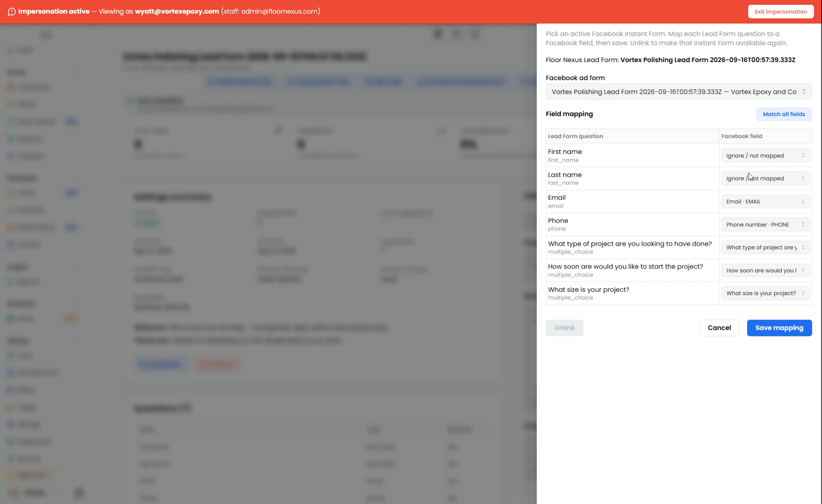Viewport: 822px width, 504px height.
Task: Click the impersonation alert bubble icon
Action: (12, 12)
